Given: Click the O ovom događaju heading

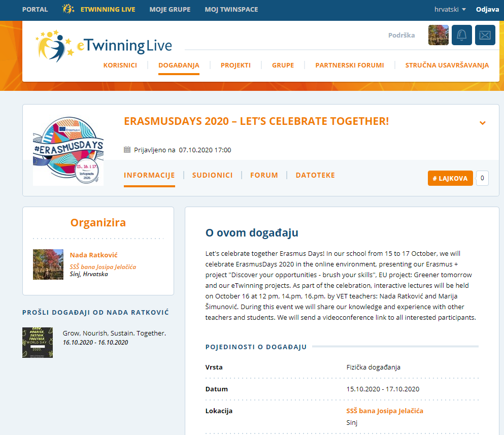Looking at the screenshot, I should click(x=252, y=232).
